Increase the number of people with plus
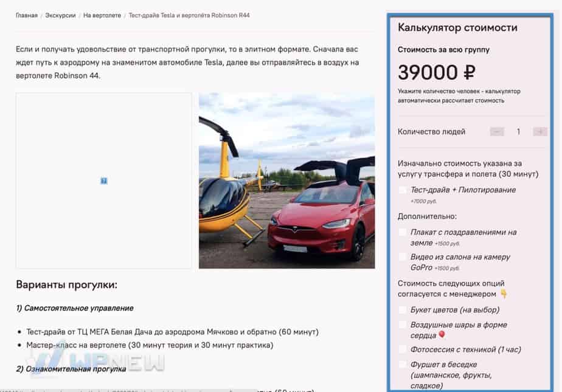 539,132
